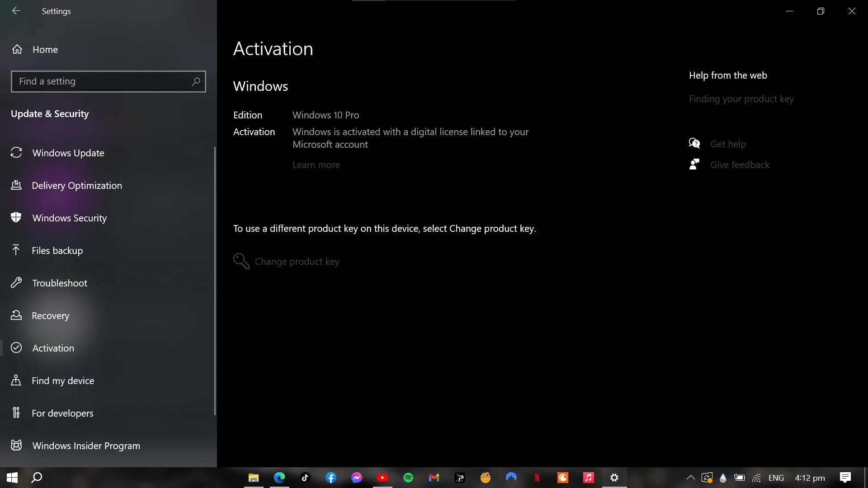The image size is (868, 488).
Task: Open Wi-Fi network flyout
Action: (x=757, y=478)
